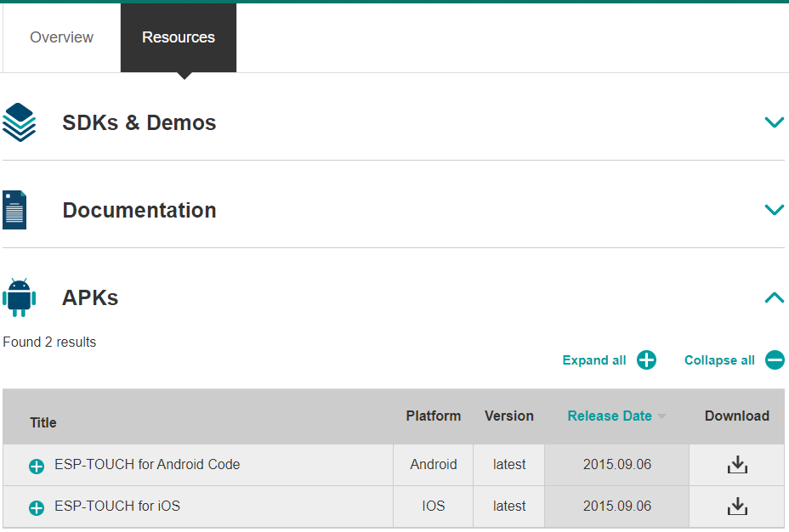Open the Documentation section heading
The height and width of the screenshot is (532, 789).
(x=139, y=210)
